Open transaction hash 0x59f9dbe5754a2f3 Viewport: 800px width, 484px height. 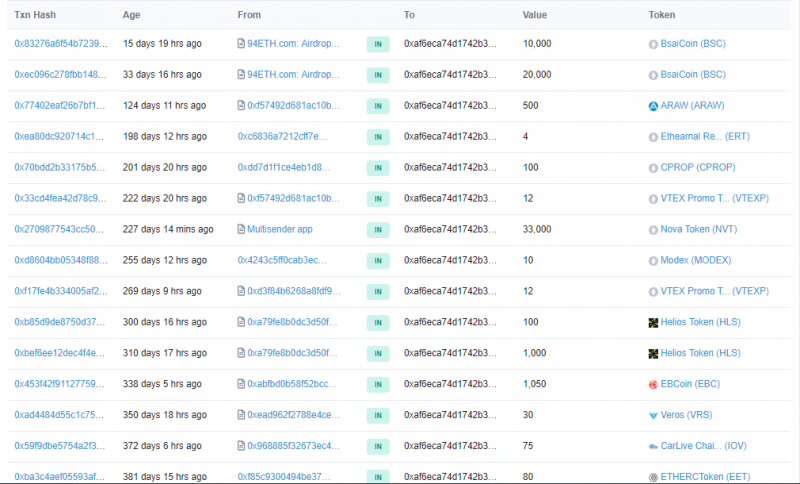[59, 446]
